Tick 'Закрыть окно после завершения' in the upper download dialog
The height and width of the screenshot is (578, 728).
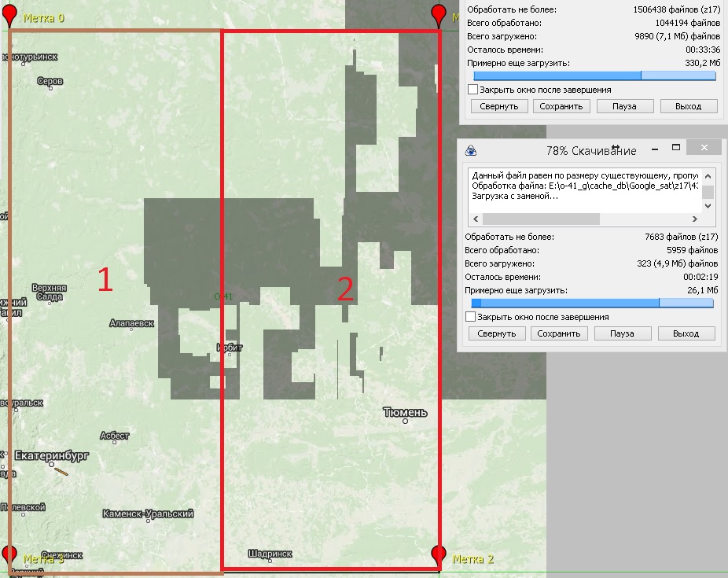(472, 90)
